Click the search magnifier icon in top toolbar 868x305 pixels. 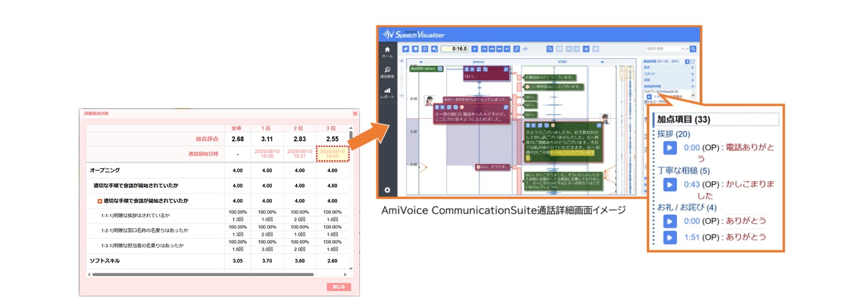[x=693, y=49]
